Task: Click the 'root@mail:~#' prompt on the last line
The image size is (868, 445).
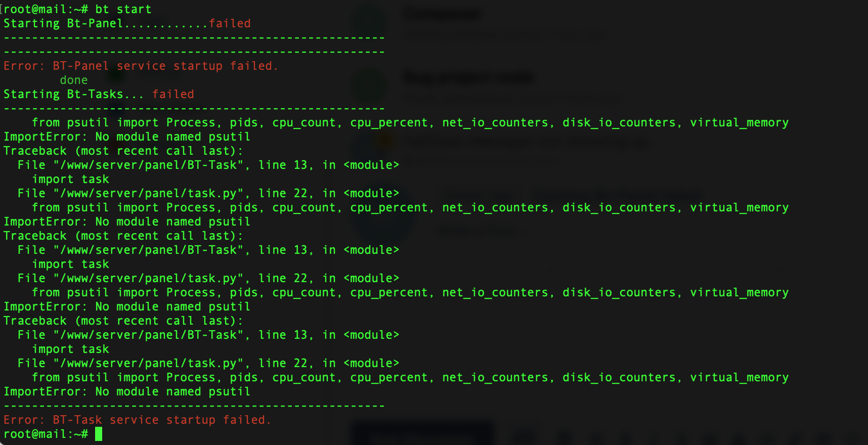Action: tap(46, 434)
